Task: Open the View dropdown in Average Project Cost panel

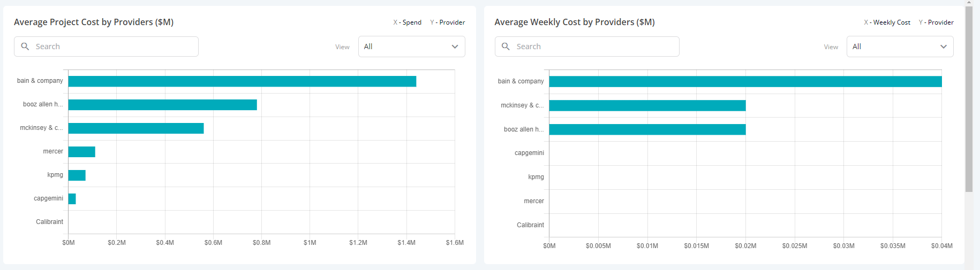Action: coord(411,47)
